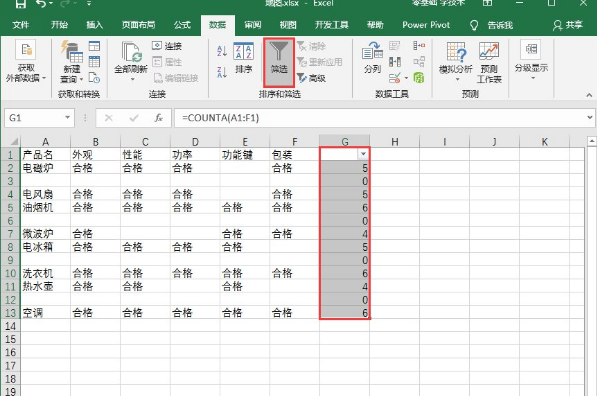Click the Enter checkmark in formula bar
The image size is (597, 396).
pyautogui.click(x=134, y=118)
